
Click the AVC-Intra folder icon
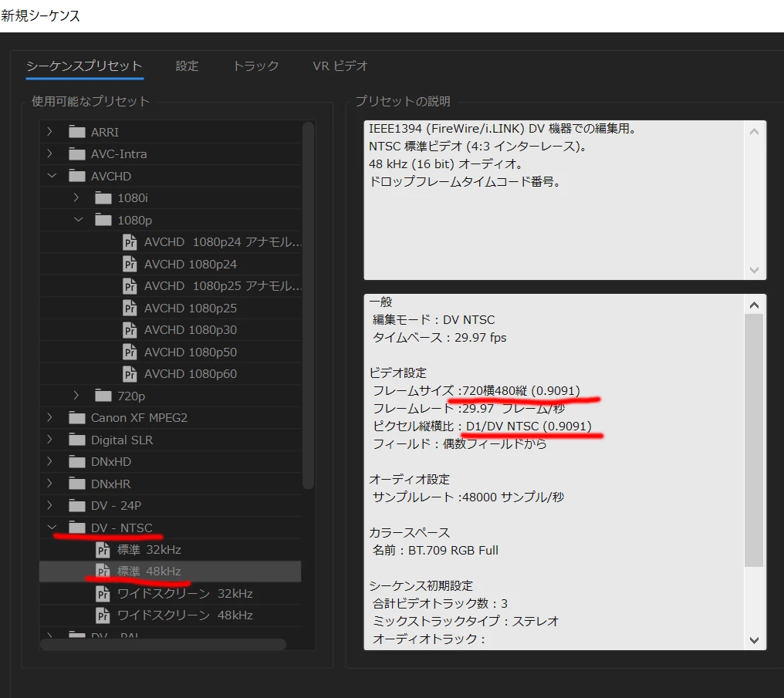pyautogui.click(x=77, y=154)
